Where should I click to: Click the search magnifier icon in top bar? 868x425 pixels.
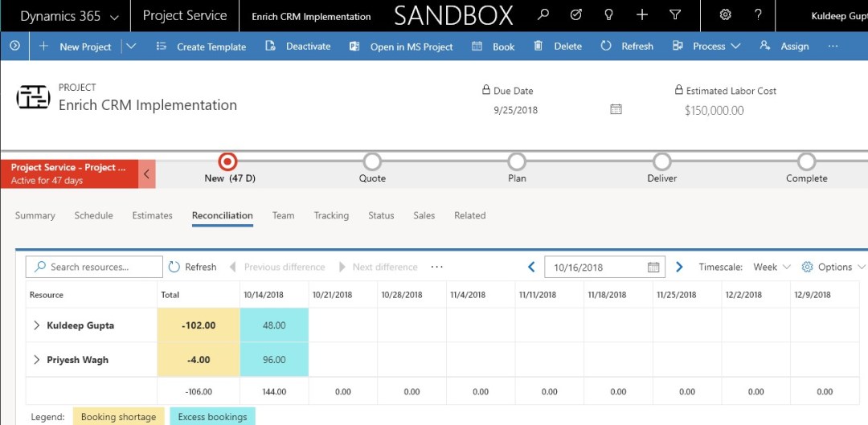click(544, 15)
